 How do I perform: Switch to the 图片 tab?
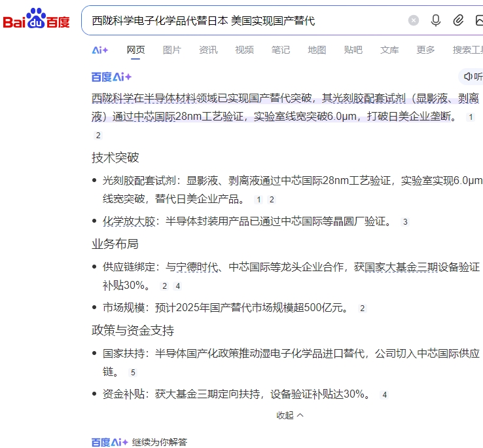point(172,50)
